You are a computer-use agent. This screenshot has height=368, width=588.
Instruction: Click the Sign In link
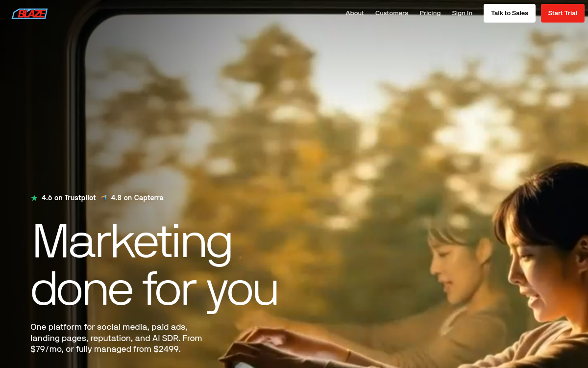(462, 13)
